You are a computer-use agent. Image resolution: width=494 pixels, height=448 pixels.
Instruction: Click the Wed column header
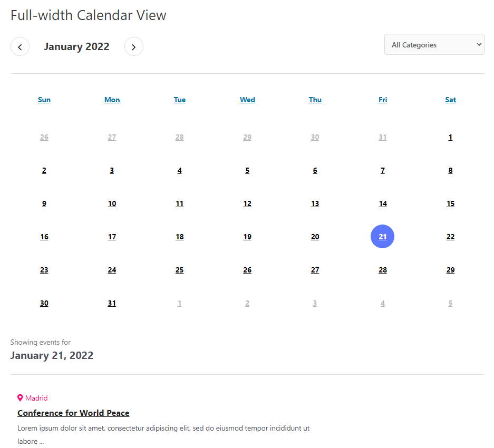pos(247,100)
